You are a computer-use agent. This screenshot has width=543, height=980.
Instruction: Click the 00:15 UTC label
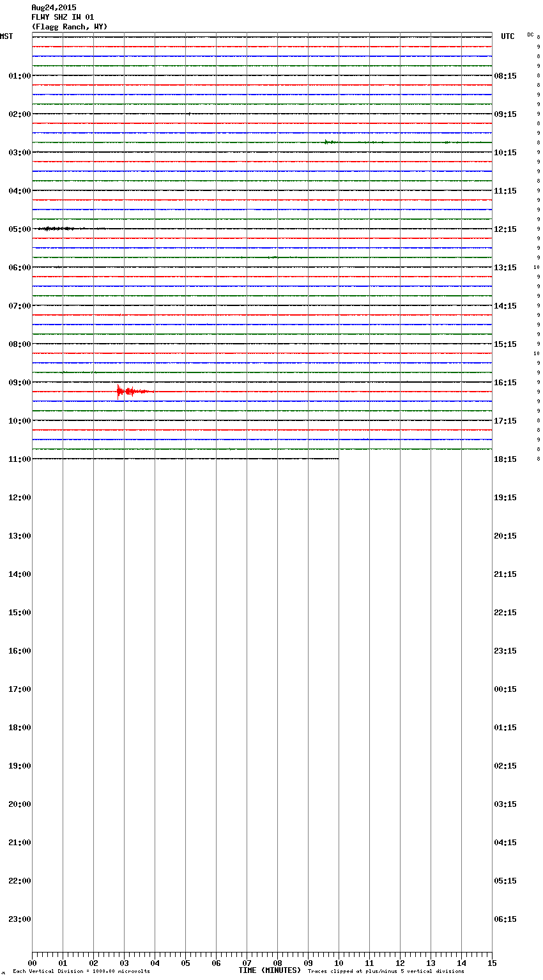pos(505,689)
